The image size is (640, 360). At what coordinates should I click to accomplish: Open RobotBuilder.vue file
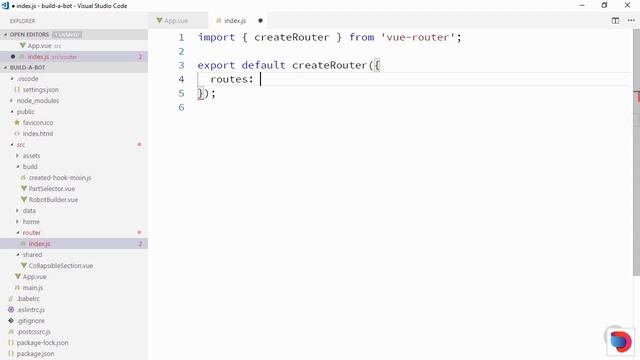(53, 200)
